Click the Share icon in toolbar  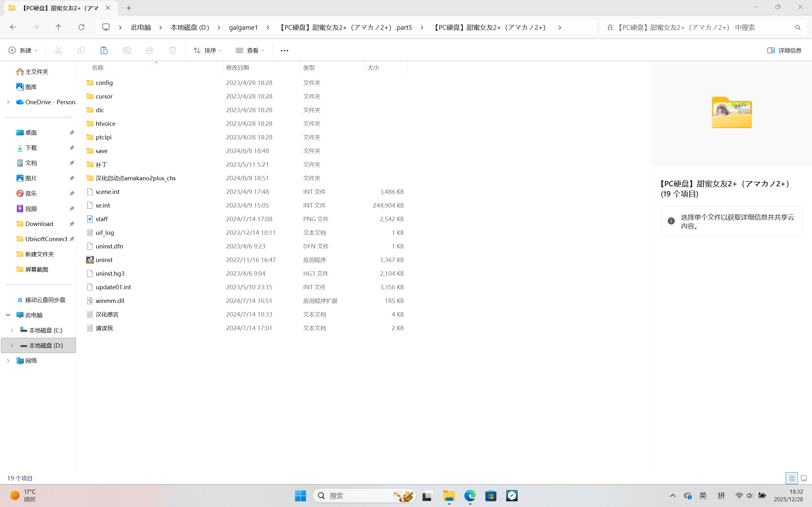click(x=150, y=50)
